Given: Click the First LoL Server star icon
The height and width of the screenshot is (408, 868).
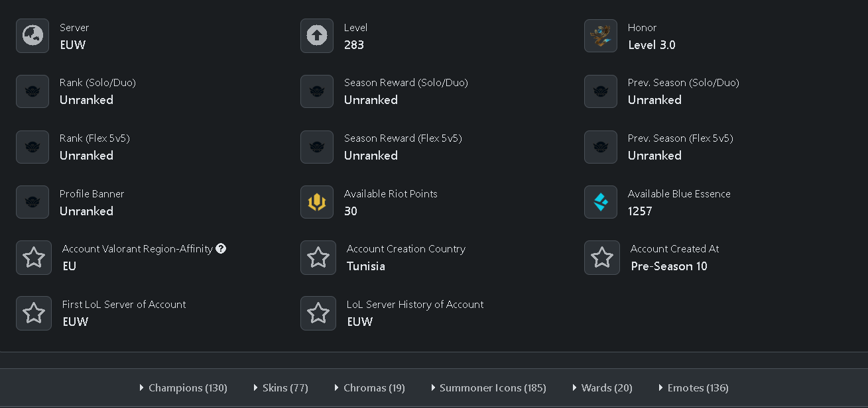Looking at the screenshot, I should pyautogui.click(x=34, y=313).
